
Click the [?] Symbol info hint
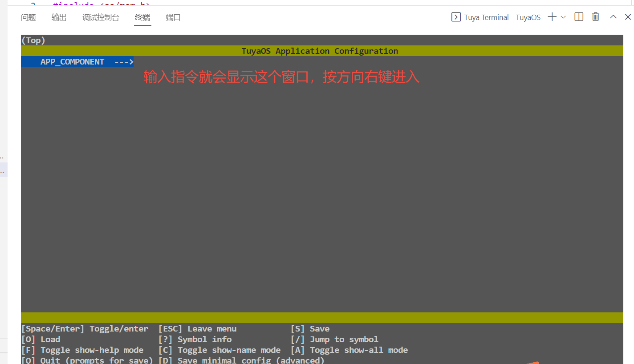click(x=195, y=339)
